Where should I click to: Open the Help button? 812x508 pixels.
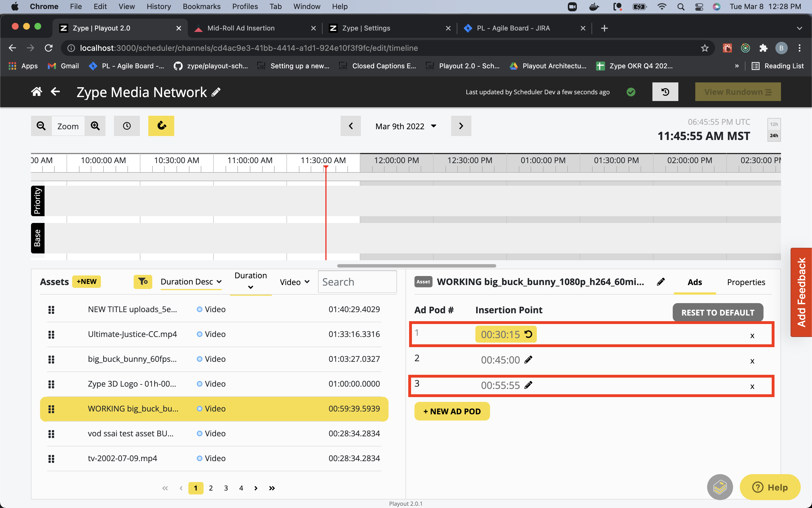tap(770, 487)
